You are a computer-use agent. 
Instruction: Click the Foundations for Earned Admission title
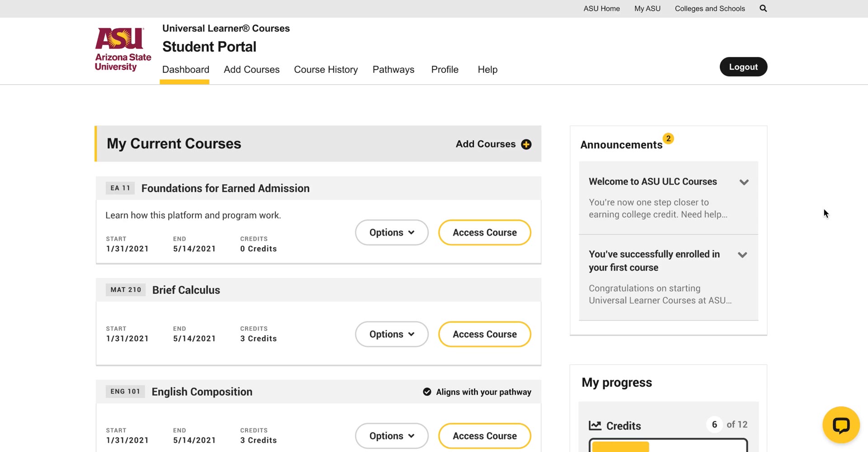point(225,188)
